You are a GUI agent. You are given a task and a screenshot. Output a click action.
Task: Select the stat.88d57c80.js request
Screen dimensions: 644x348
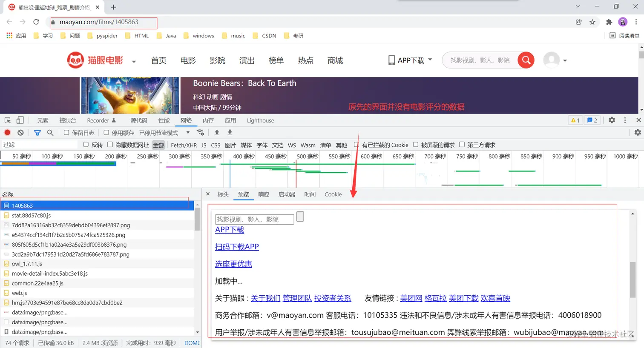pyautogui.click(x=97, y=215)
